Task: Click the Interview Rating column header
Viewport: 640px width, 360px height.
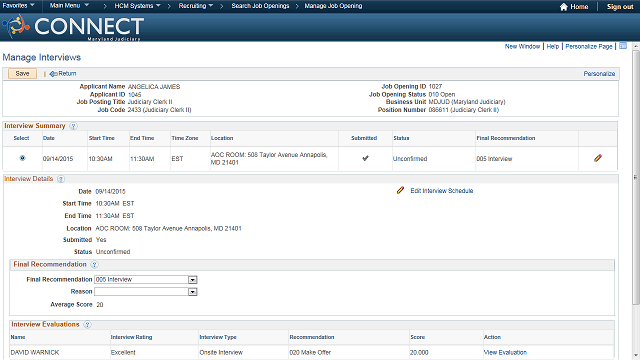Action: [131, 337]
